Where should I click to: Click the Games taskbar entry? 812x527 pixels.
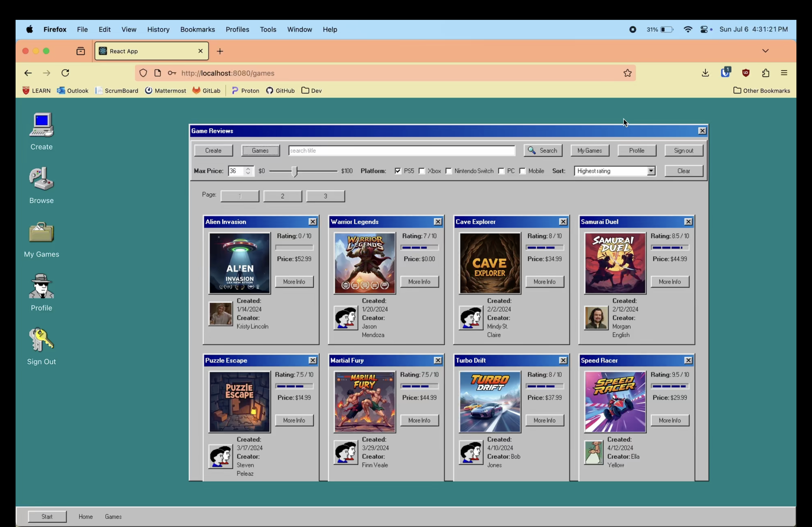tap(113, 517)
